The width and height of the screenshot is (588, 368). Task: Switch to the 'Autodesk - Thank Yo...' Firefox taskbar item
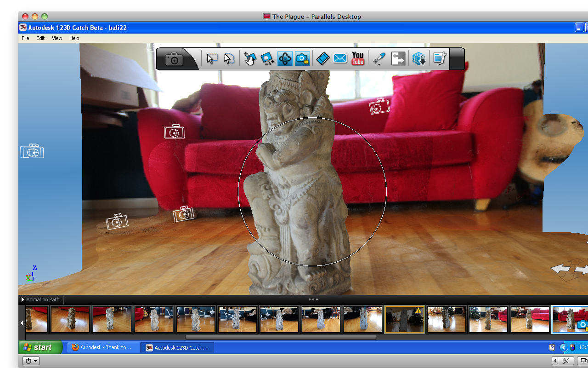[103, 348]
